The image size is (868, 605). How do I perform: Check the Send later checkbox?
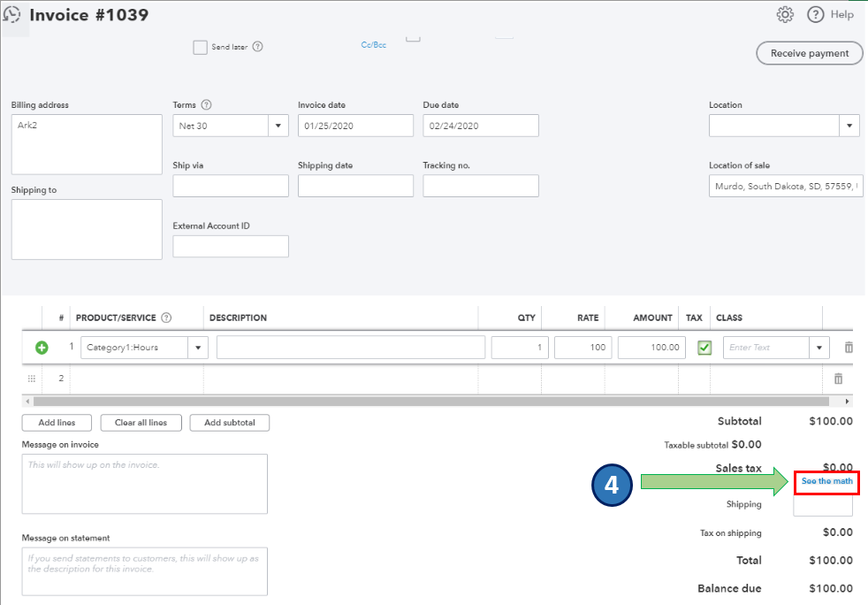[x=200, y=47]
